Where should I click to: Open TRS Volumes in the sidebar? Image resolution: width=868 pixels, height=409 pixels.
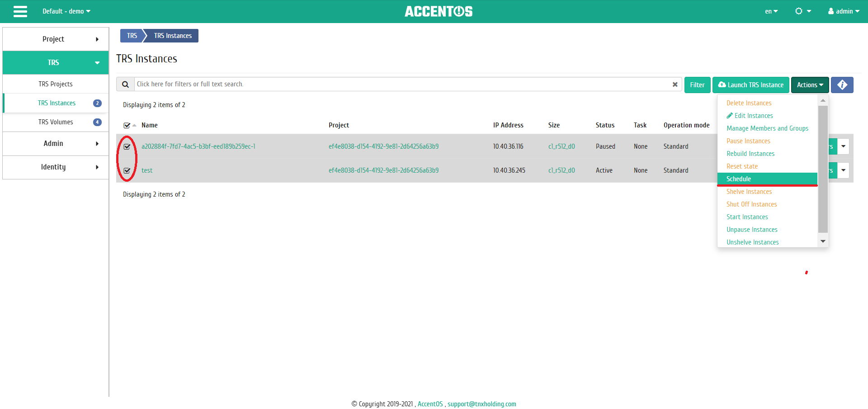(56, 122)
